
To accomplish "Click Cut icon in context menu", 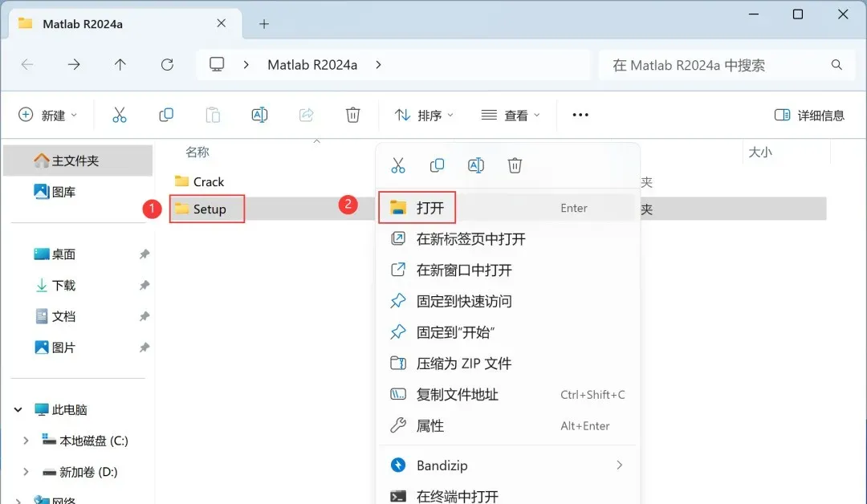I will tap(398, 165).
